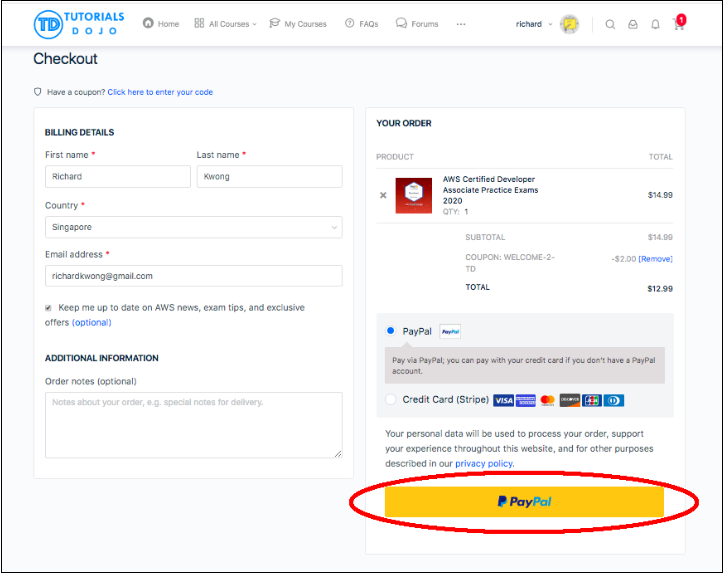Click the Discover card icon
Viewport: 724px width, 577px height.
pos(570,400)
